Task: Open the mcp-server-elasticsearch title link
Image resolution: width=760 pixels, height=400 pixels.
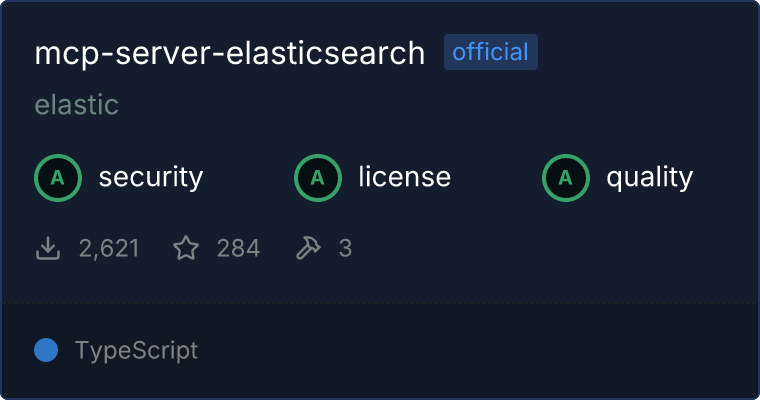Action: click(230, 53)
